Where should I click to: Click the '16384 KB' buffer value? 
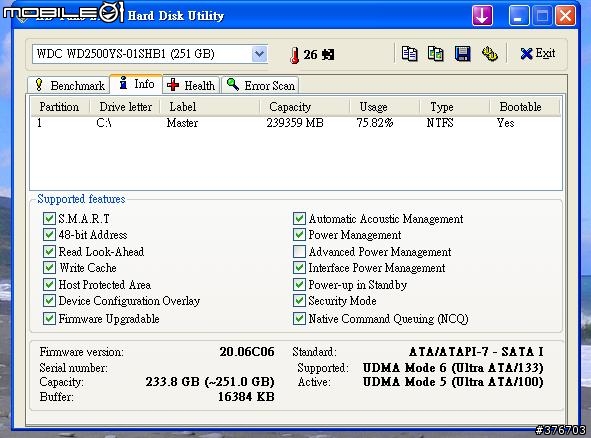pyautogui.click(x=246, y=397)
